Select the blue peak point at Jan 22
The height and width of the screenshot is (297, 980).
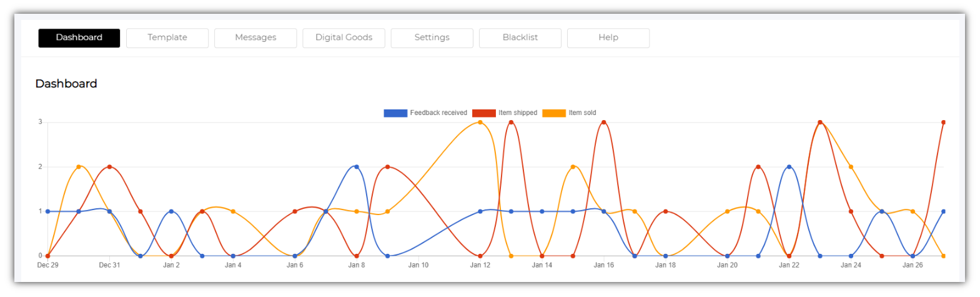[789, 167]
